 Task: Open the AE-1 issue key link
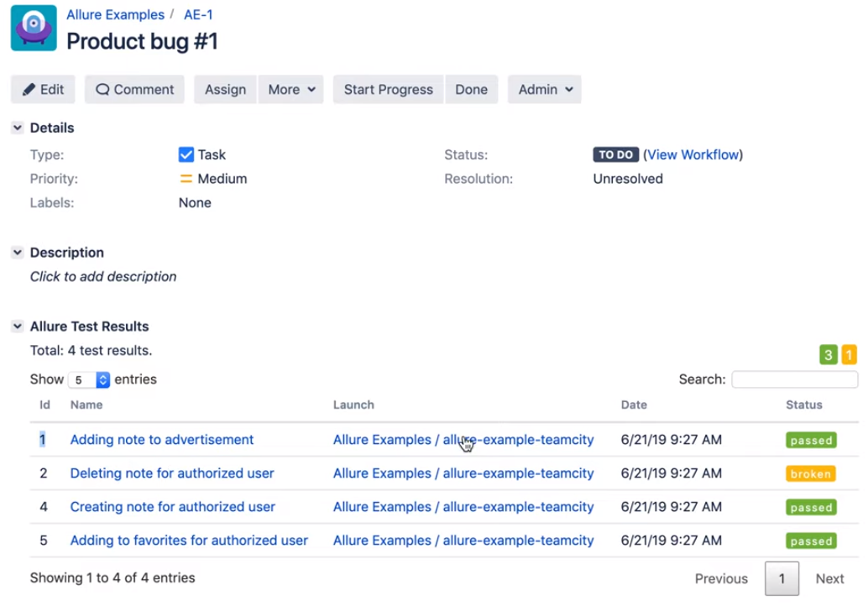pos(198,15)
